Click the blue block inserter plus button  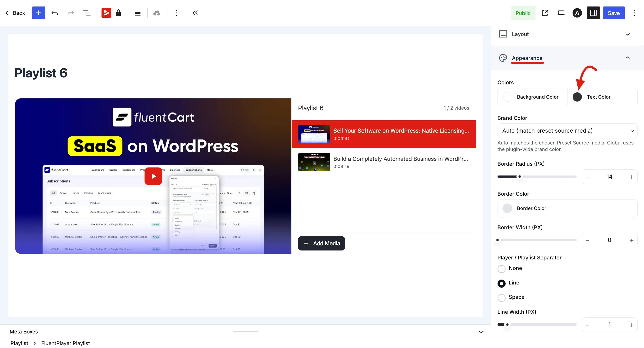[38, 13]
